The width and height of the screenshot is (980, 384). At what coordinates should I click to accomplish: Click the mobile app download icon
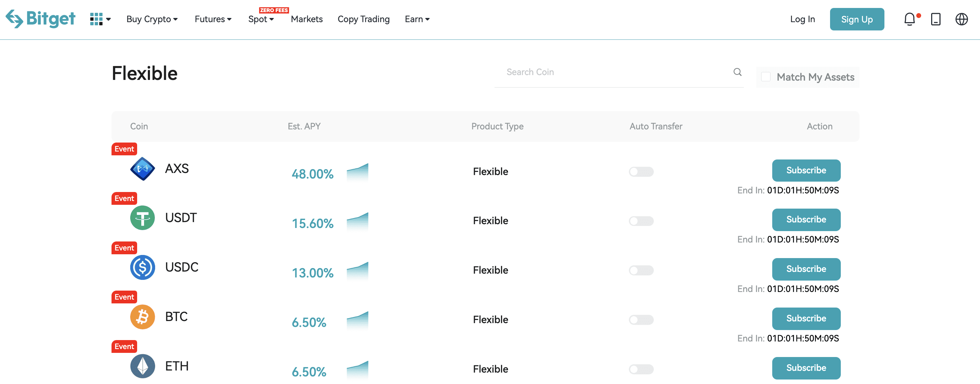935,19
